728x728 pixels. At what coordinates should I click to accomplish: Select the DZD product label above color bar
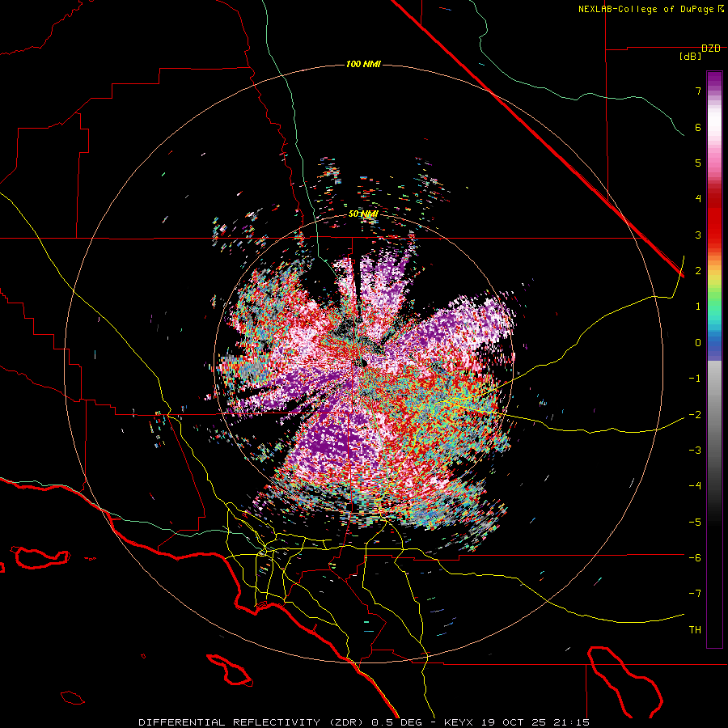click(x=711, y=49)
